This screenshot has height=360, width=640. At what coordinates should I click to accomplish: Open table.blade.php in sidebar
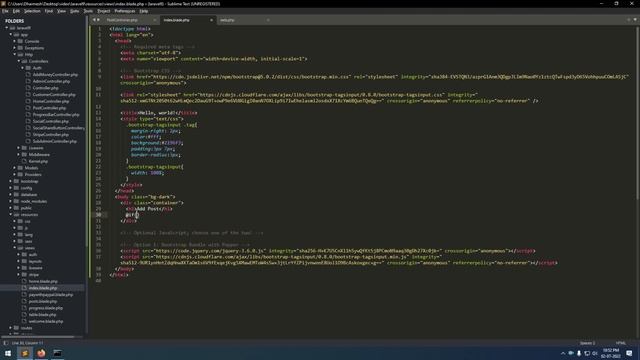42,315
